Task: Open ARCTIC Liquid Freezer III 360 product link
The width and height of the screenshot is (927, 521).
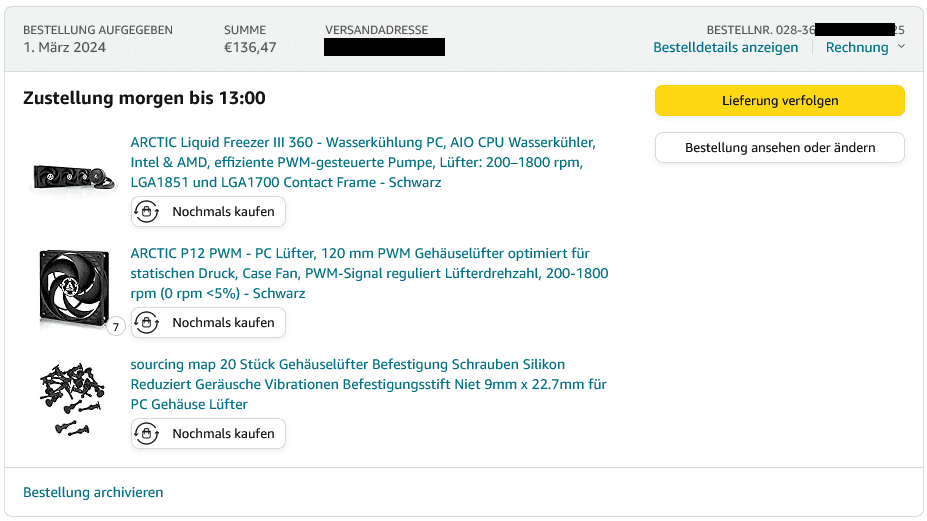Action: coord(363,162)
